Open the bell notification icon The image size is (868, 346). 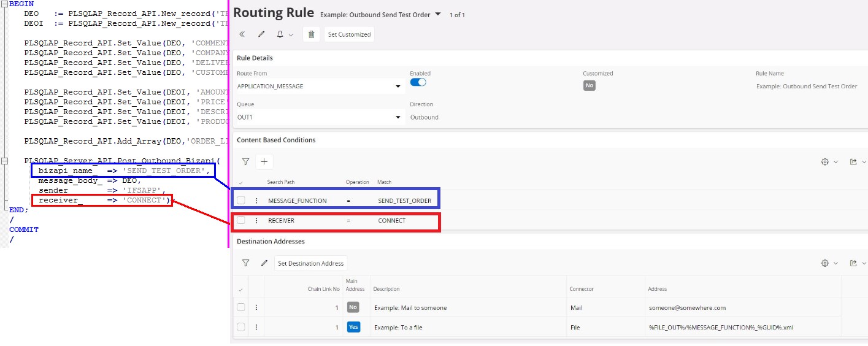point(280,35)
